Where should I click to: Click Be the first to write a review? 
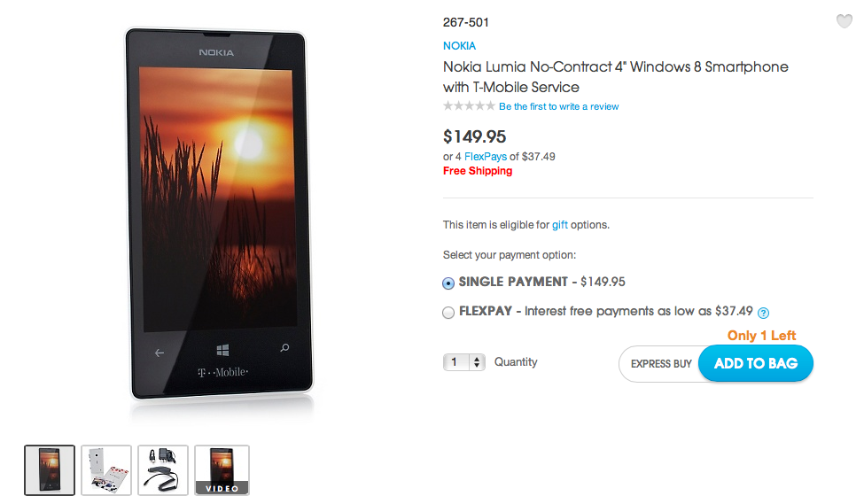tap(558, 106)
